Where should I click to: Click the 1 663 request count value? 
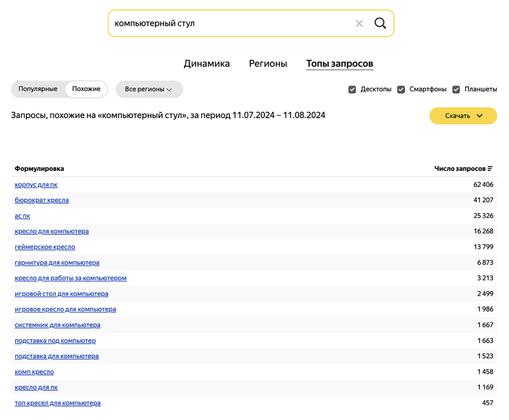pos(485,340)
